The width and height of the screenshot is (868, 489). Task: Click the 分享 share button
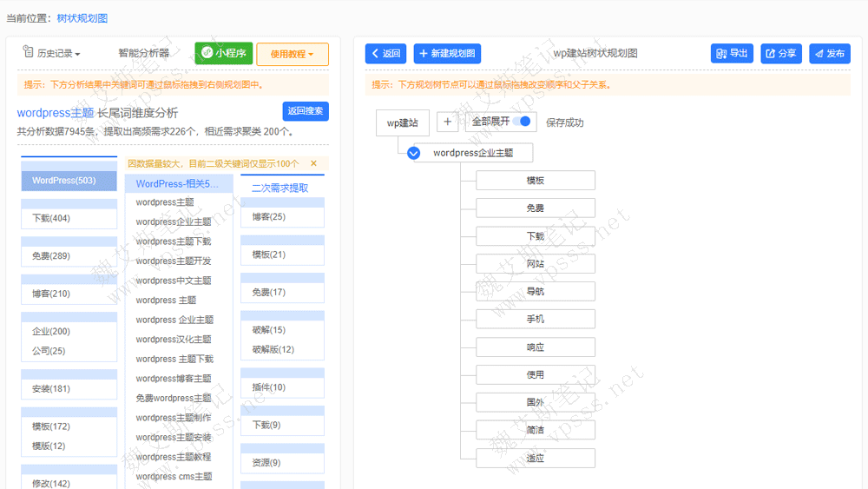click(x=780, y=54)
